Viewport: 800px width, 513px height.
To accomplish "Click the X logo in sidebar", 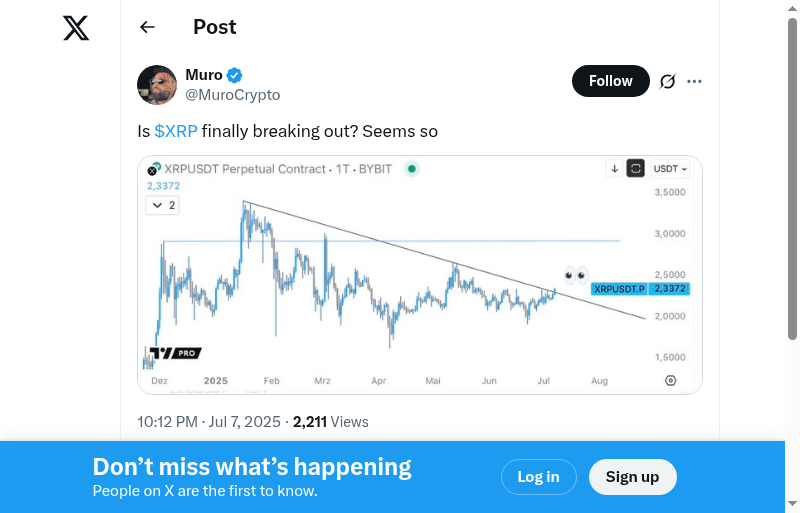I will pos(76,28).
